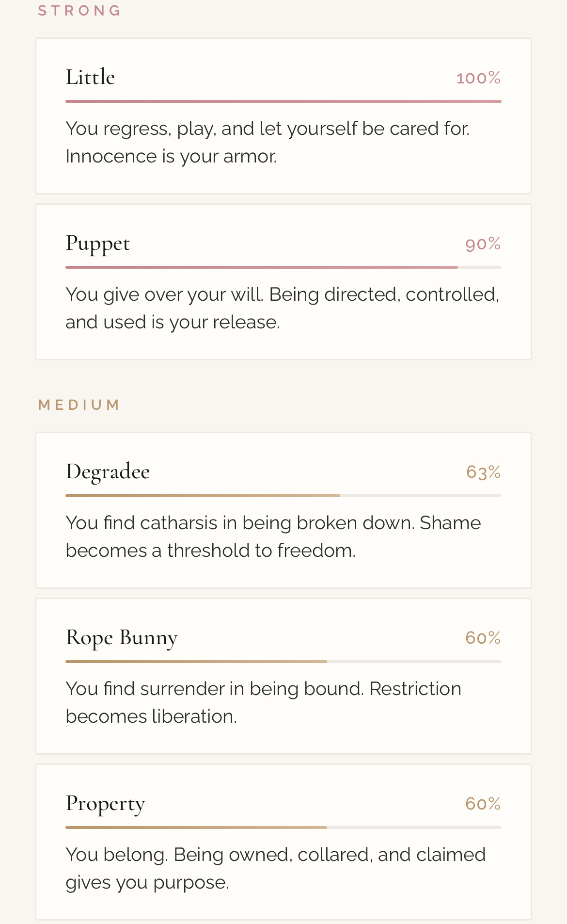The width and height of the screenshot is (567, 924).
Task: Click the STRONG section heading
Action: coord(79,11)
